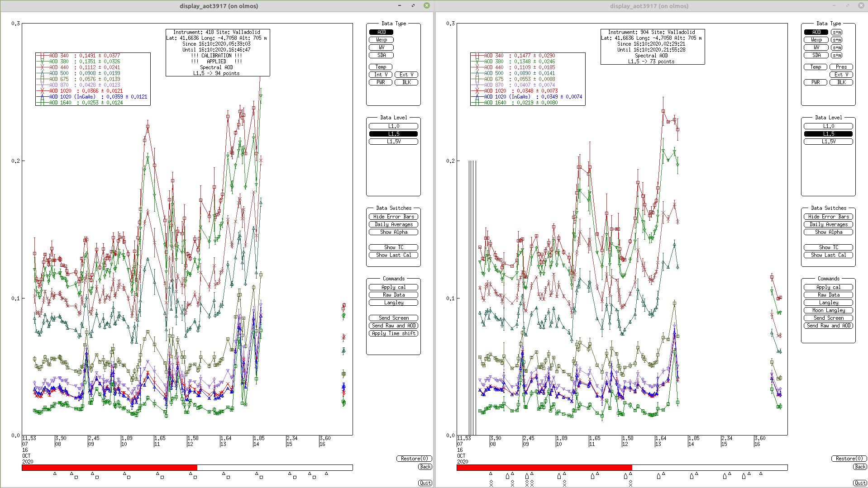Click Quit button in Instrument 904 window
The height and width of the screenshot is (488, 868).
[860, 483]
